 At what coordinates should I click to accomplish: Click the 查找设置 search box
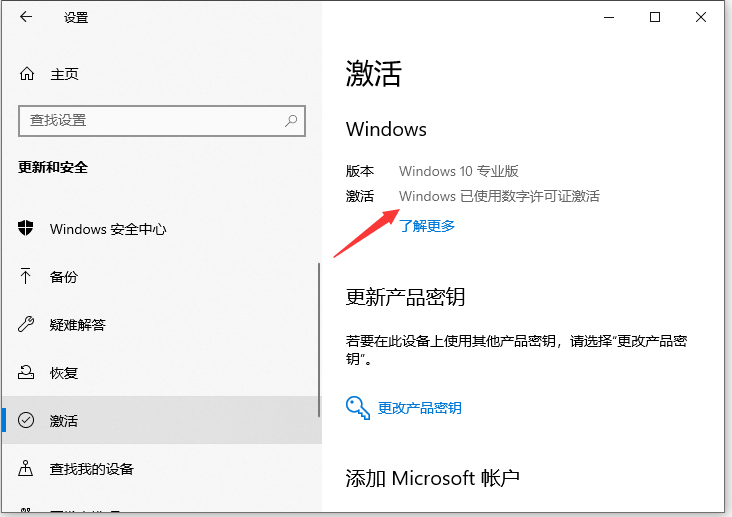point(150,120)
